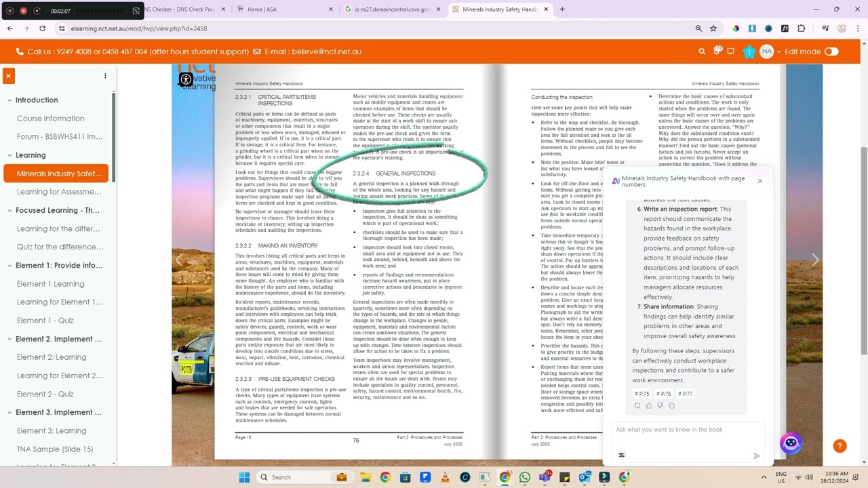Viewport: 868px width, 488px height.
Task: Collapse the Focused Learning section
Action: click(9, 211)
